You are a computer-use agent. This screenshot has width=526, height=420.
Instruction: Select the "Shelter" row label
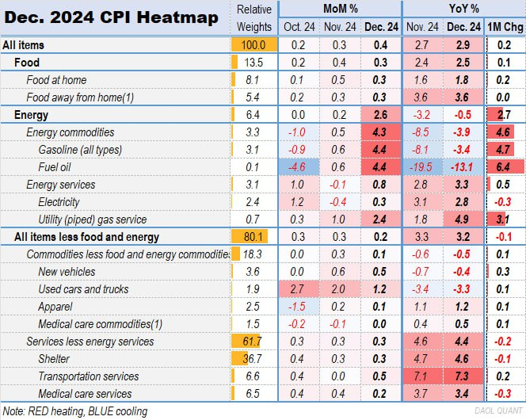pyautogui.click(x=55, y=358)
